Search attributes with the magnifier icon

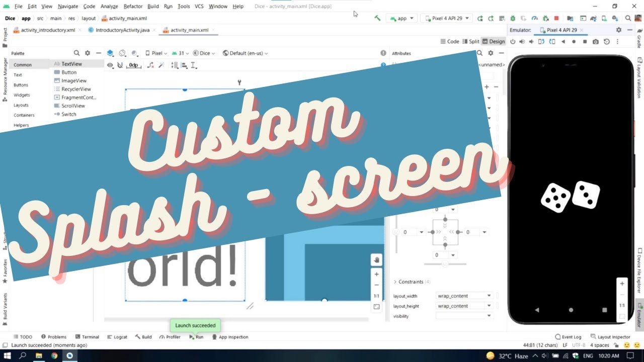(x=479, y=53)
